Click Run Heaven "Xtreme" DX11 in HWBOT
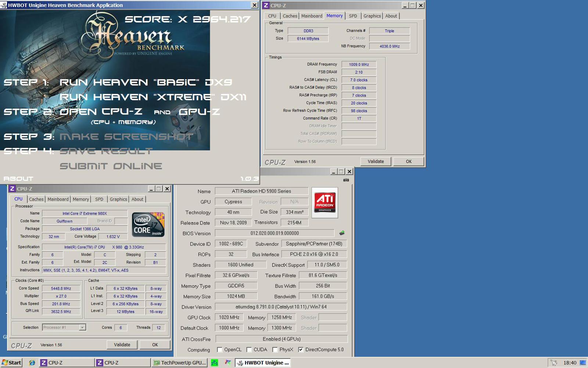The image size is (588, 368). (x=153, y=97)
